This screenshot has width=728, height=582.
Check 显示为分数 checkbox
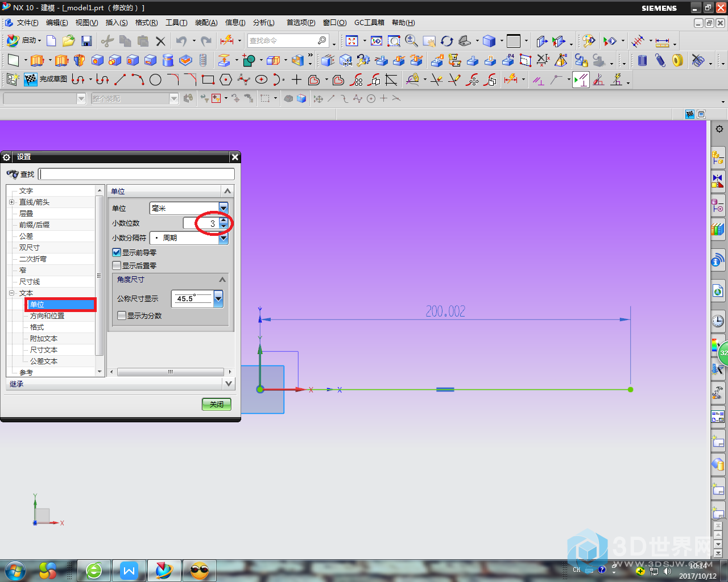pyautogui.click(x=121, y=315)
